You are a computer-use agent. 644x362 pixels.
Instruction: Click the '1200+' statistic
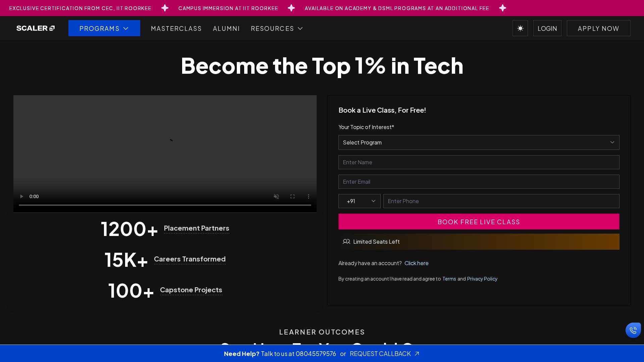point(129,229)
